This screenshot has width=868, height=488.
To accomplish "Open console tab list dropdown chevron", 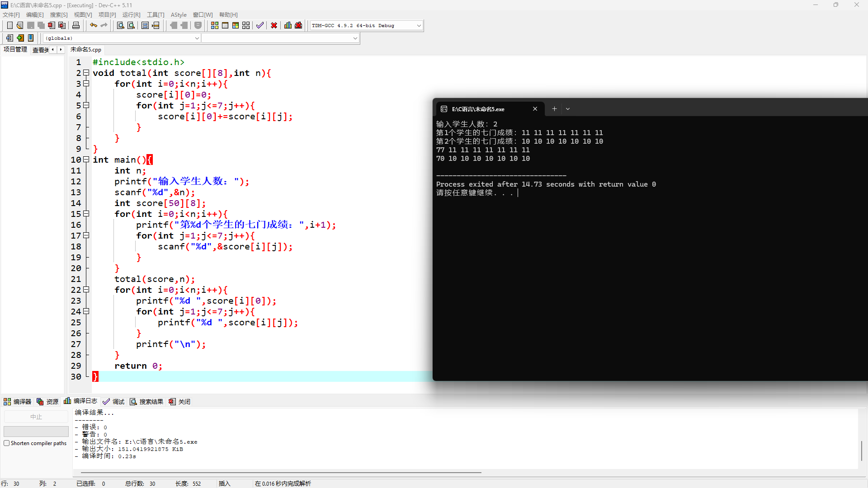I will coord(568,109).
